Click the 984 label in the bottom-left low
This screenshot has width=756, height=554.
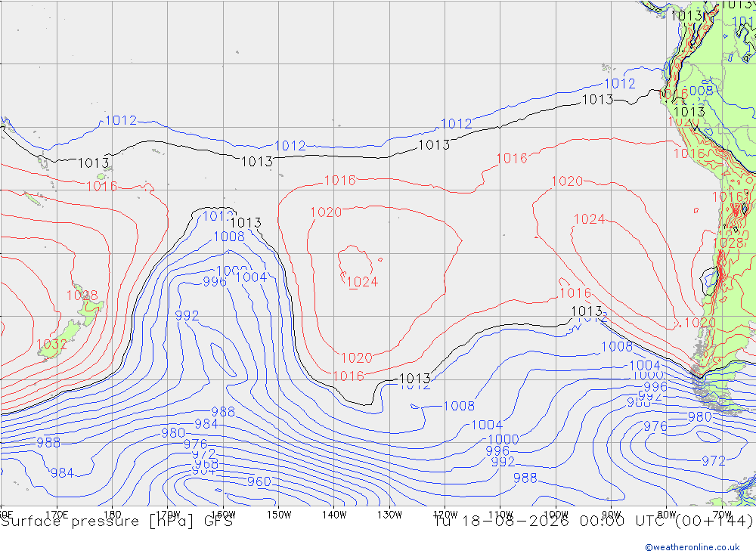click(x=62, y=473)
